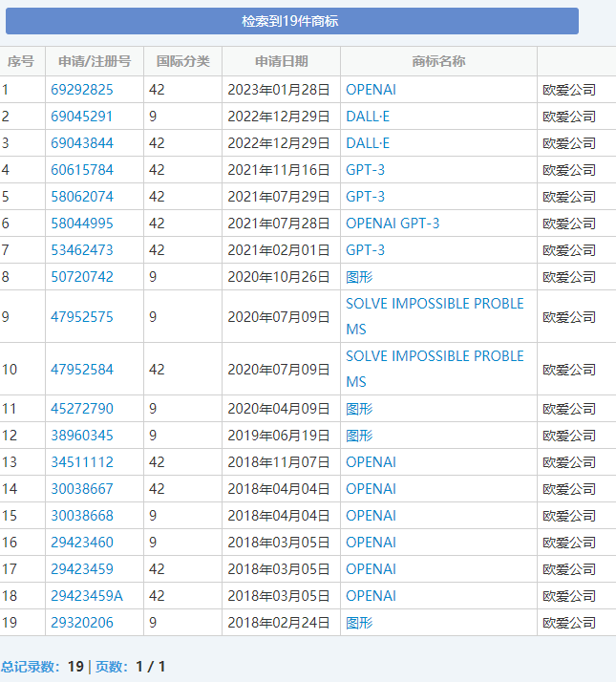Open the OPENAI trademark in row 1
Image resolution: width=616 pixels, height=682 pixels.
(x=372, y=90)
